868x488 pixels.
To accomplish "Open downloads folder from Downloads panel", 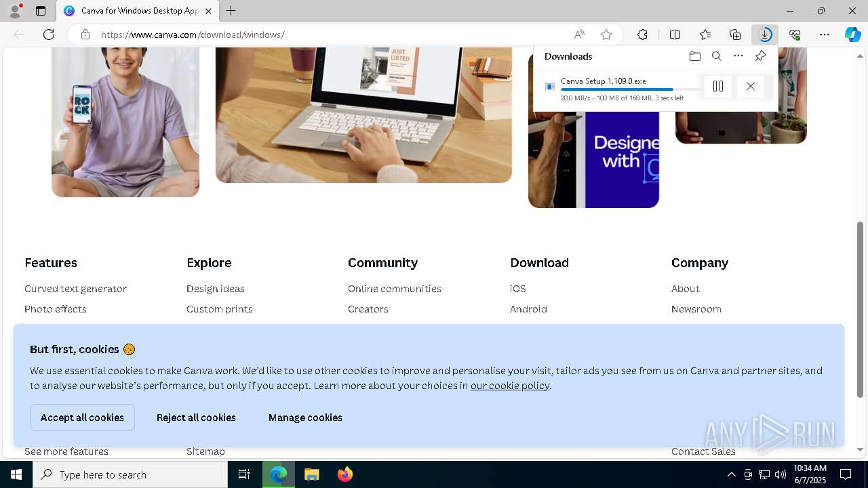I will pos(694,56).
